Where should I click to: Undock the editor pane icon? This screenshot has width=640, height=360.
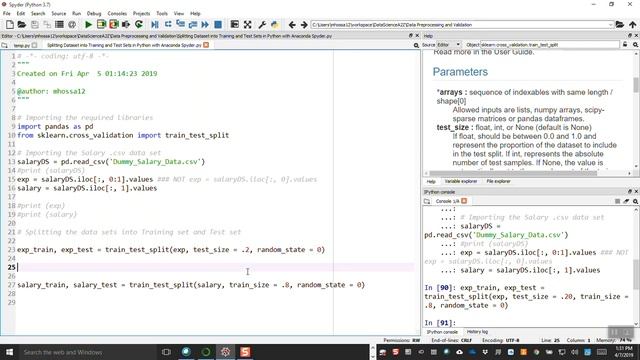coord(411,36)
